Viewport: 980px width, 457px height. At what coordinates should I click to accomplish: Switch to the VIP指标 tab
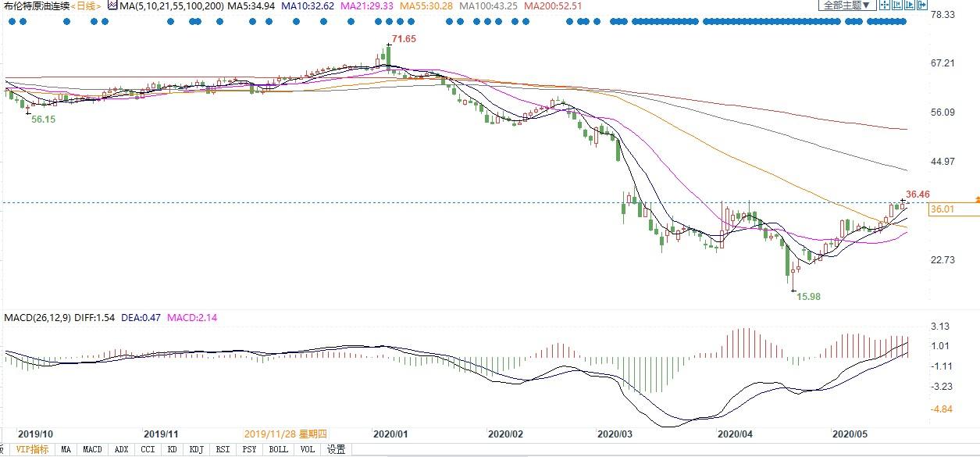coord(32,449)
